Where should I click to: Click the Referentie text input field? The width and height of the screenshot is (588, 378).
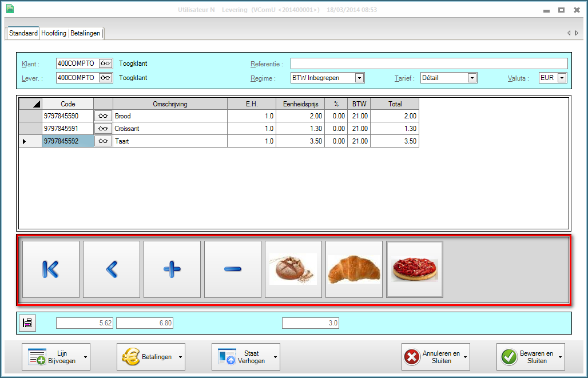pyautogui.click(x=428, y=63)
